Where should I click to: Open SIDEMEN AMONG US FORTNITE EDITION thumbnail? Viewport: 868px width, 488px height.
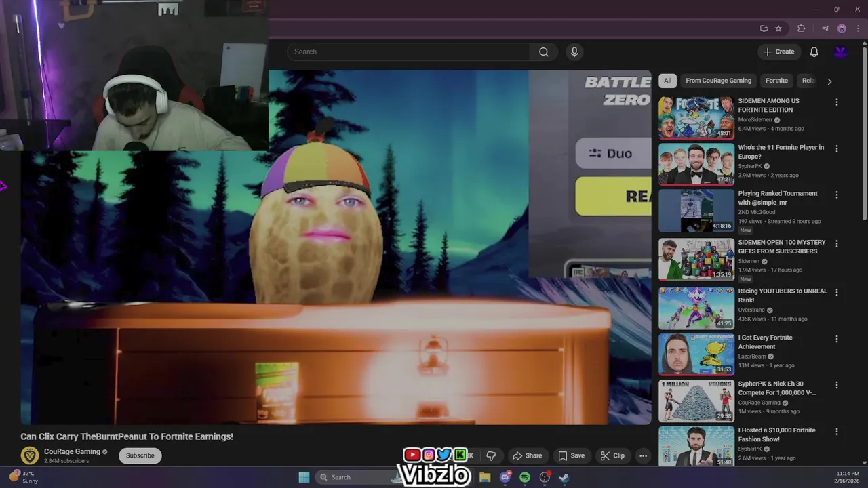(696, 117)
